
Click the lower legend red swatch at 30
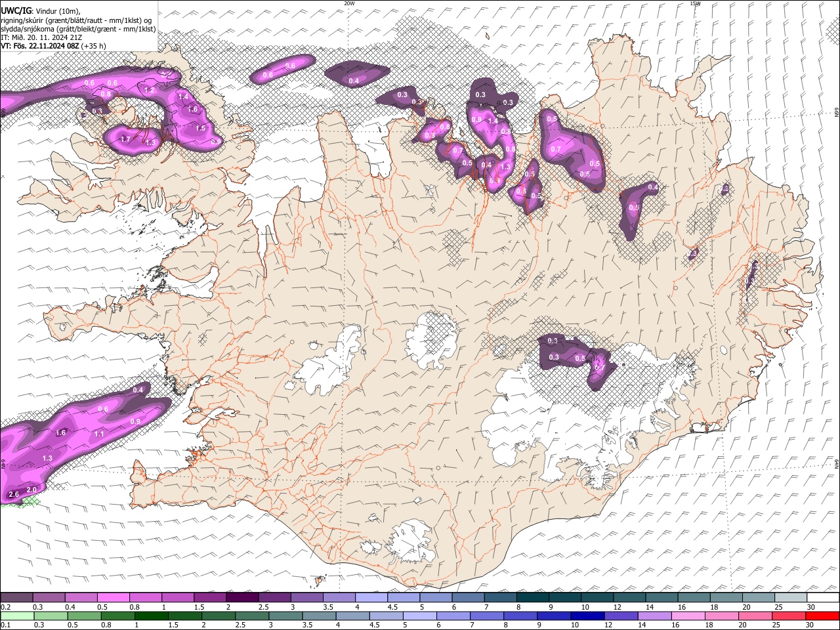pyautogui.click(x=822, y=616)
